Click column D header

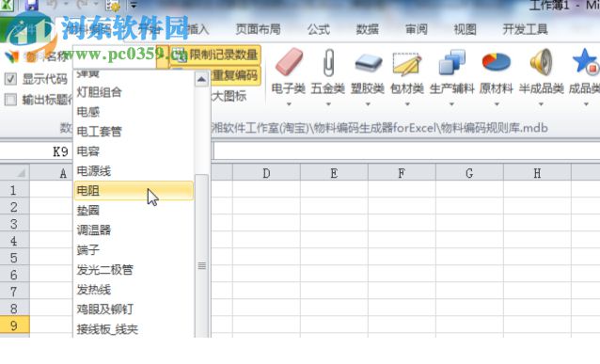(x=266, y=173)
